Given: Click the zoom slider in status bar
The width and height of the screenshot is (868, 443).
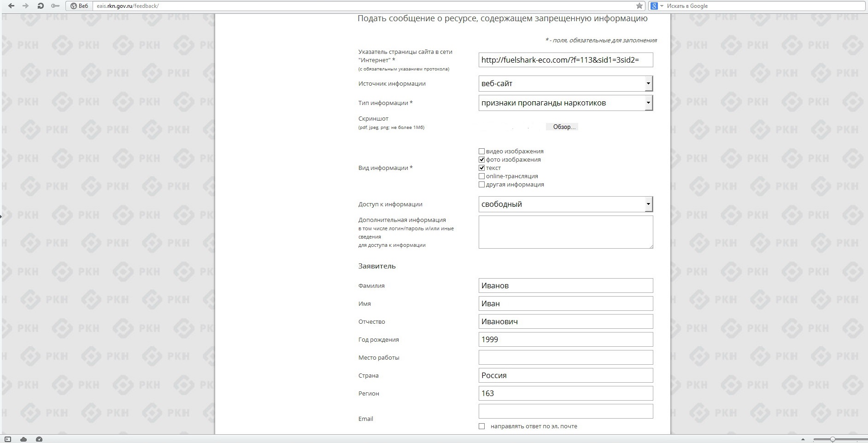Looking at the screenshot, I should tap(833, 439).
